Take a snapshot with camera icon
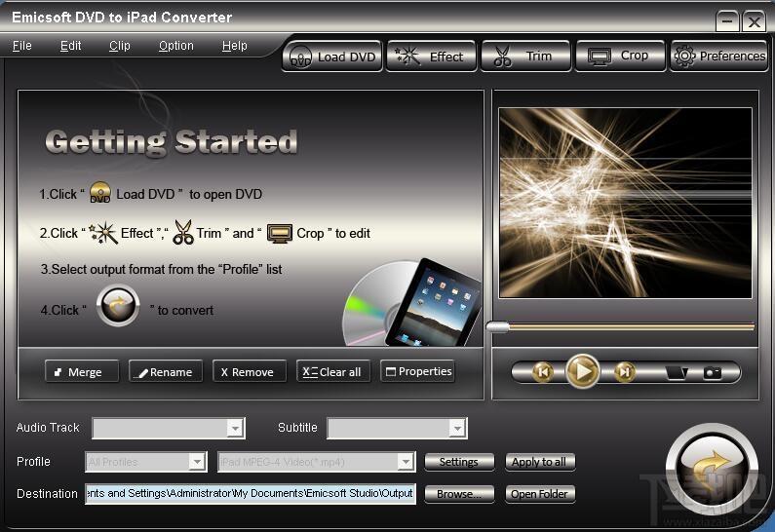This screenshot has width=775, height=532. [713, 372]
